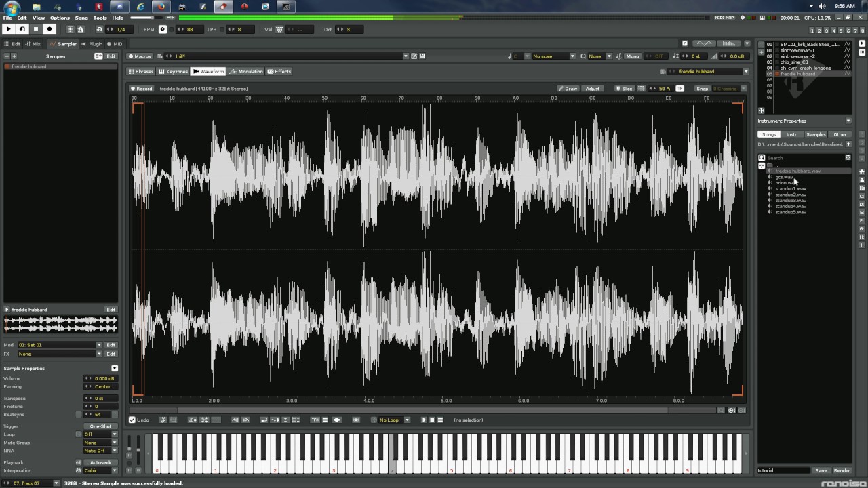Screen dimensions: 868x488
Task: Click the plus icon in Samples panel header
Action: click(x=14, y=56)
